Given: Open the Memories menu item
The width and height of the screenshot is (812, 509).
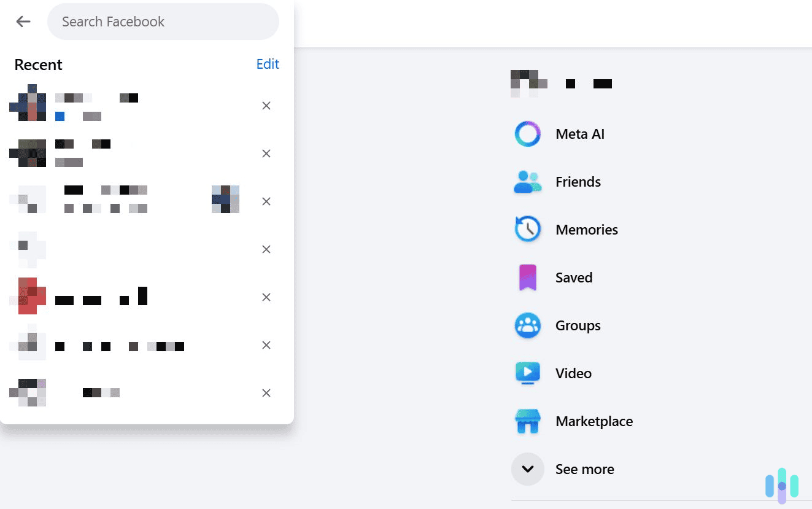Looking at the screenshot, I should [x=587, y=229].
